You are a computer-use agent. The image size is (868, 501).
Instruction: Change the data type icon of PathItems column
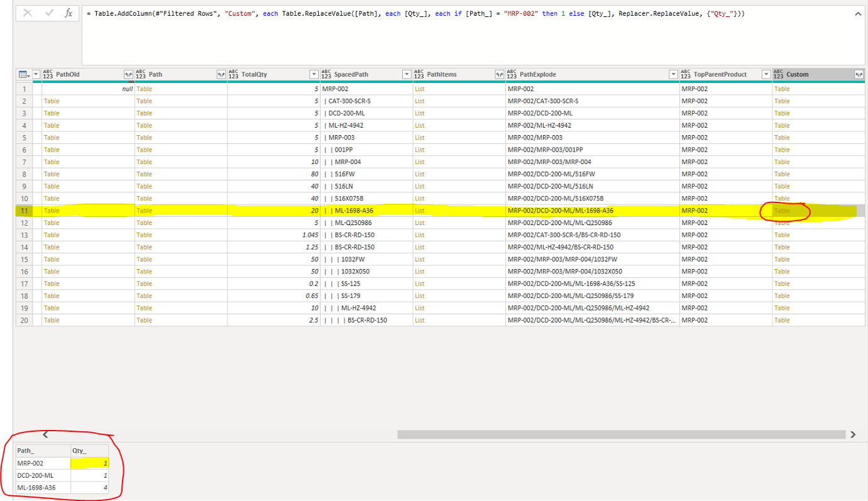(x=419, y=74)
